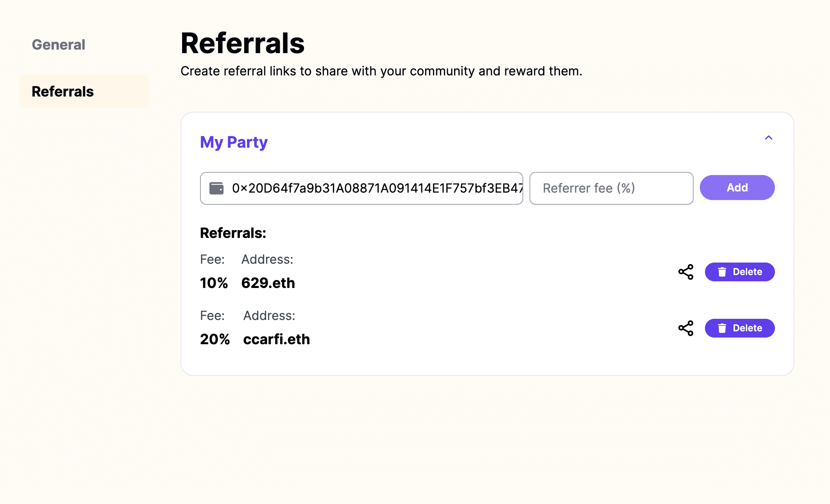Click the 20% fee value
This screenshot has height=504, width=830.
(215, 339)
